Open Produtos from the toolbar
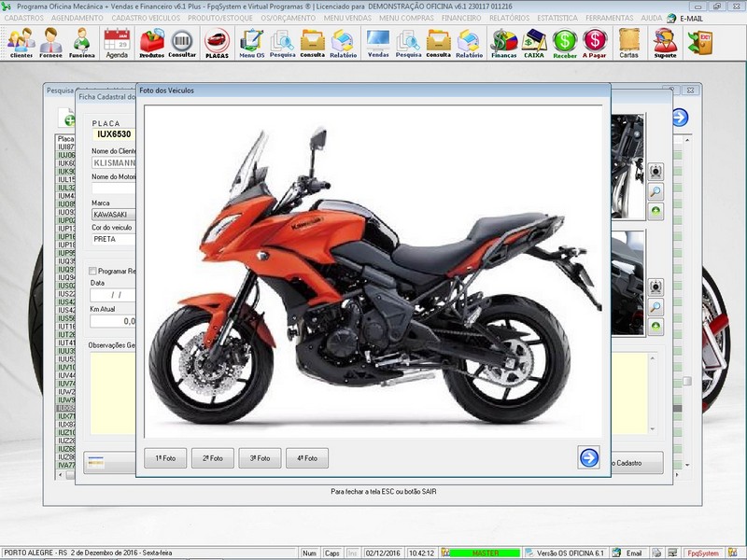 (x=151, y=42)
